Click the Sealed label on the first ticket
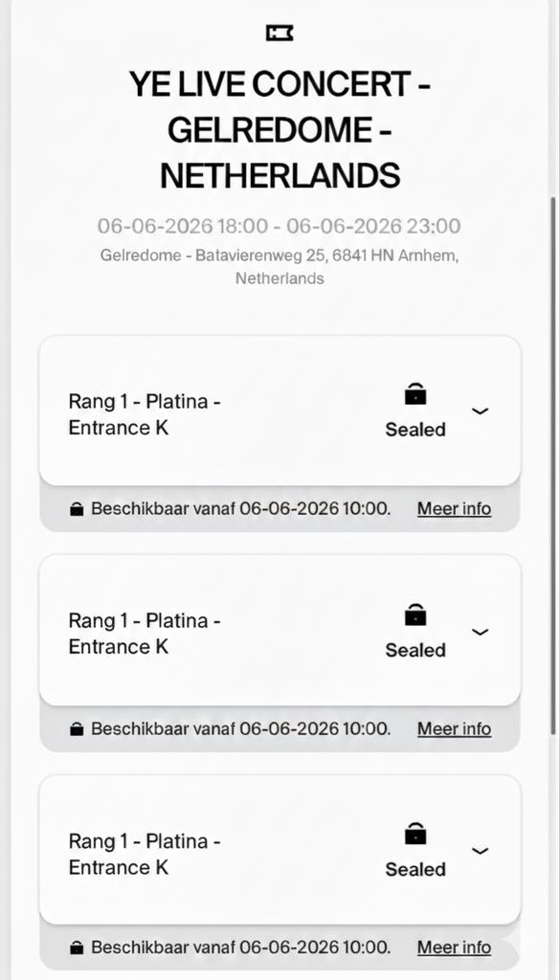This screenshot has width=560, height=980. (x=414, y=429)
